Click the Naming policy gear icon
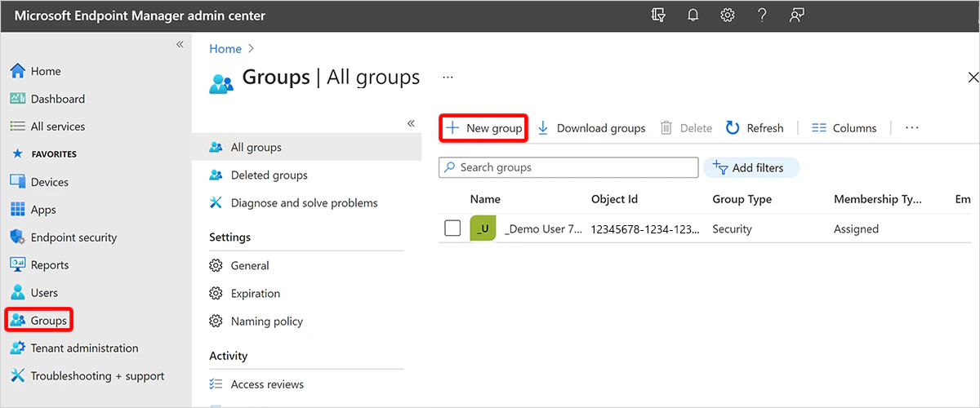Image resolution: width=980 pixels, height=408 pixels. (216, 321)
